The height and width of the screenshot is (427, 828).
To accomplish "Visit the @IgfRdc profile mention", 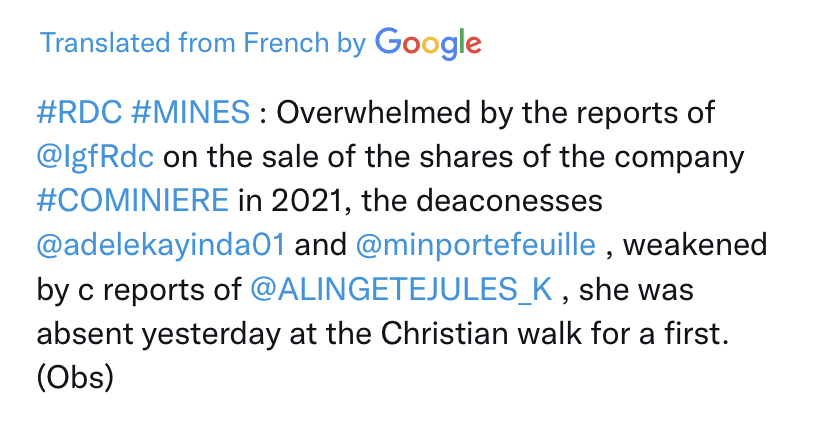I will (x=95, y=157).
